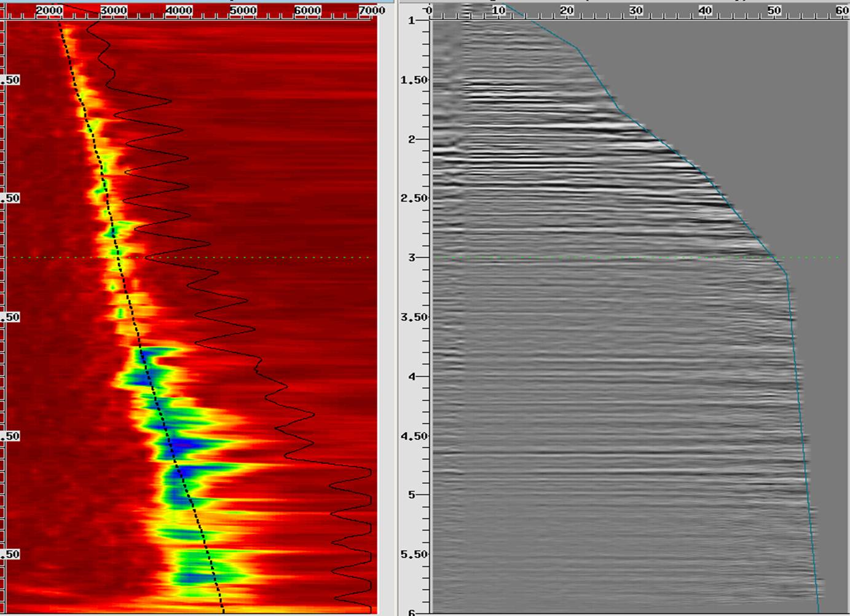This screenshot has width=850, height=616.
Task: Click the 3.50 time label on gather axis
Action: tap(414, 317)
